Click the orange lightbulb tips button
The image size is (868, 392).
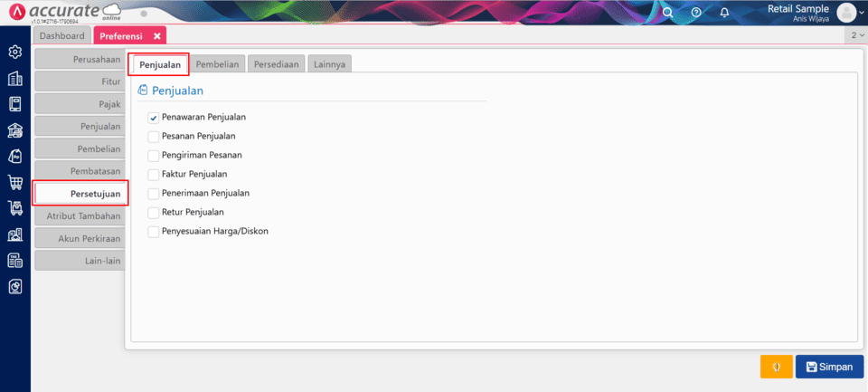tap(776, 367)
